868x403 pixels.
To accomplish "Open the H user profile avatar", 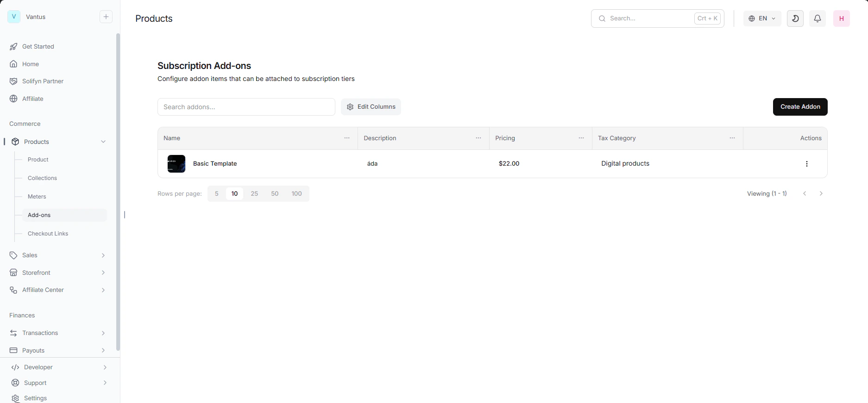I will [842, 19].
